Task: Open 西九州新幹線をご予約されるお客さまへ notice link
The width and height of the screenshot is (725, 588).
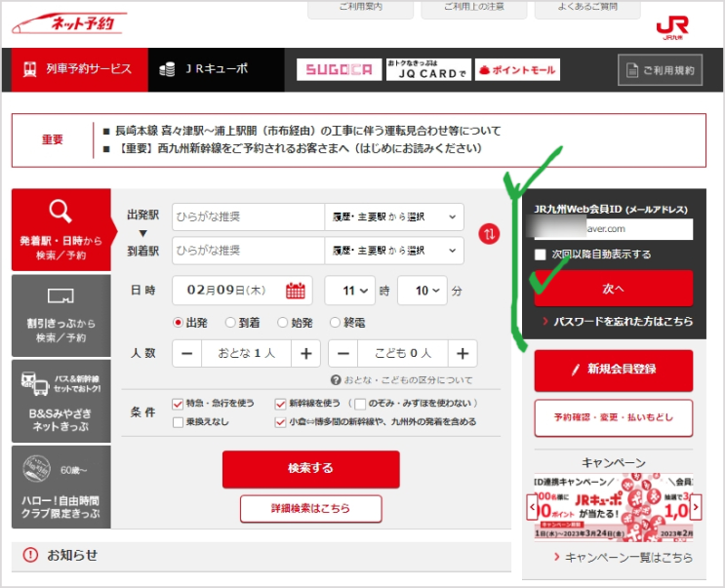Action: point(299,149)
